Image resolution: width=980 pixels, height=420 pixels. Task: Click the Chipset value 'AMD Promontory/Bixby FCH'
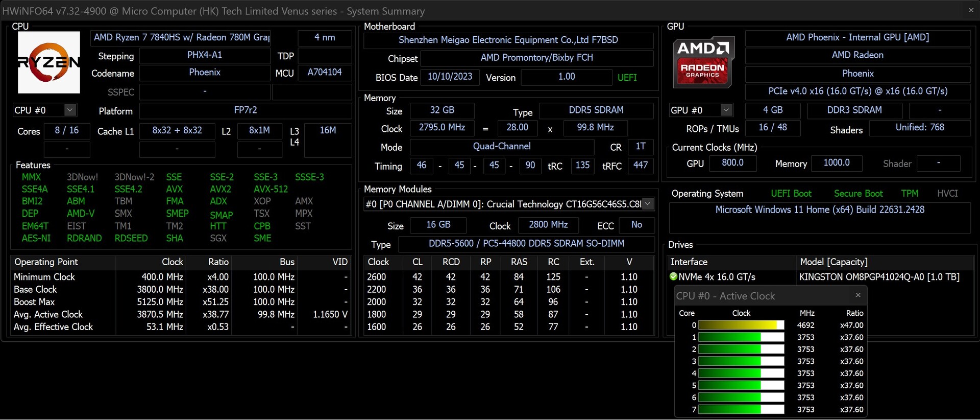pos(537,58)
